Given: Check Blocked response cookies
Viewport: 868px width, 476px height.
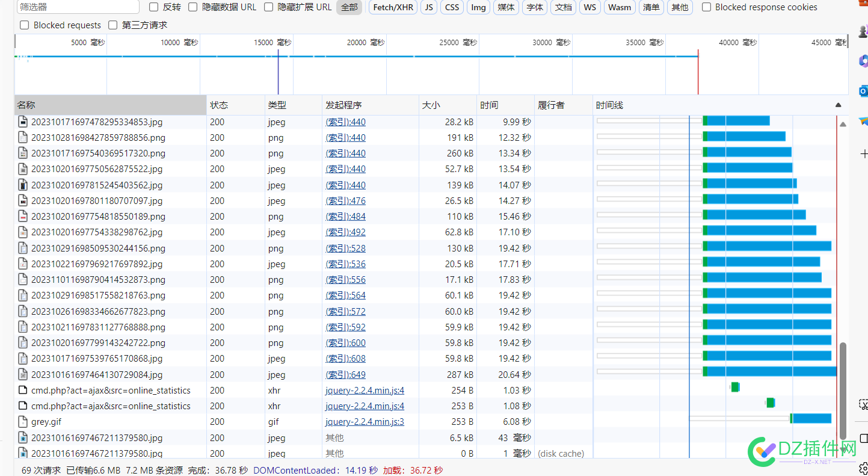Looking at the screenshot, I should (707, 7).
